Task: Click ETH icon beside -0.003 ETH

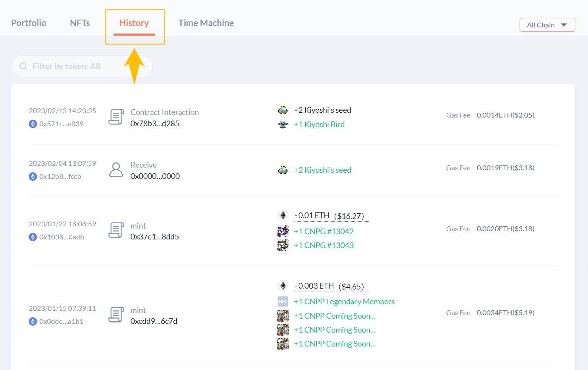Action: point(283,286)
